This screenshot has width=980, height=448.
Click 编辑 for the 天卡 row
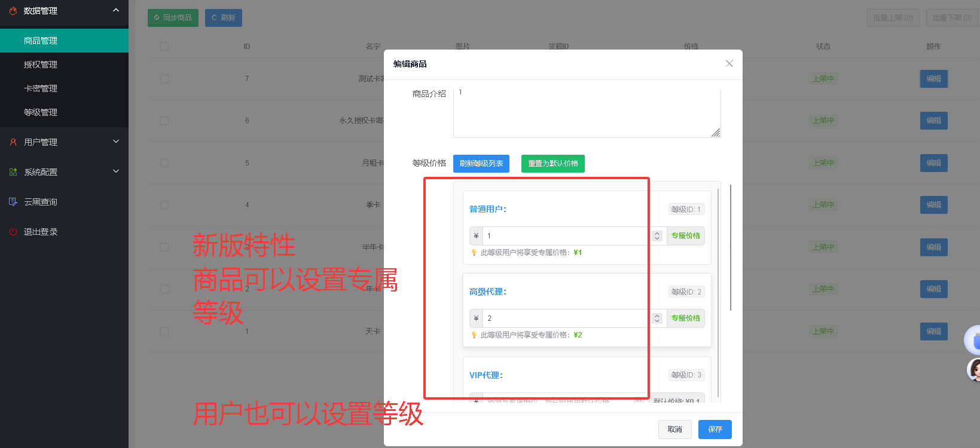(x=934, y=332)
